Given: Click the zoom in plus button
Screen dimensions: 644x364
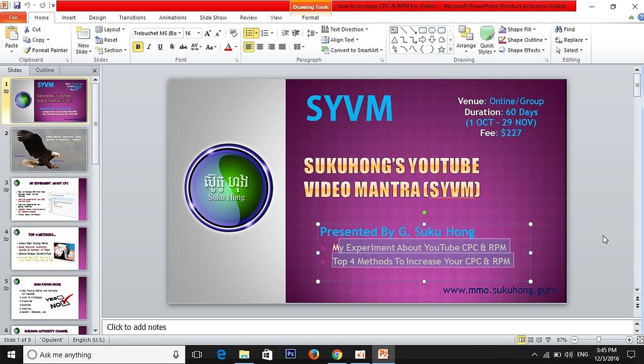Looking at the screenshot, I should (629, 340).
